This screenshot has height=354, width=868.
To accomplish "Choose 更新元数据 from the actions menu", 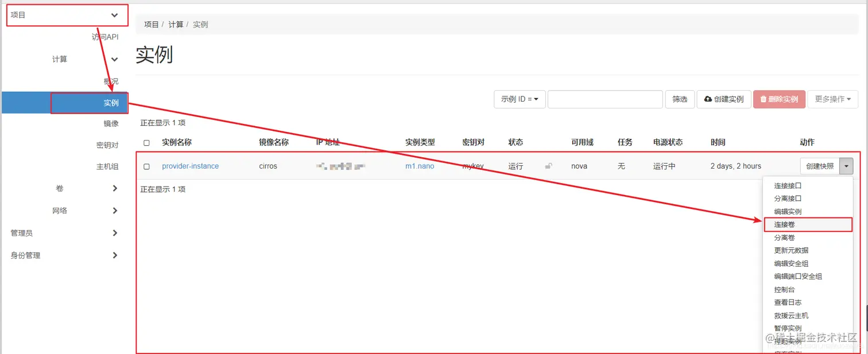I will click(x=791, y=250).
